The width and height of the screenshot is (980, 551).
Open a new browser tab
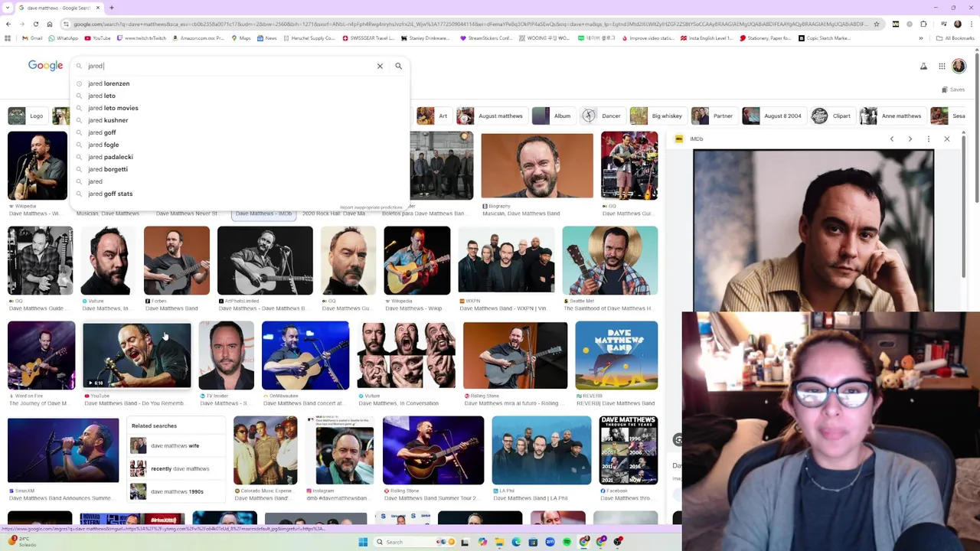112,8
